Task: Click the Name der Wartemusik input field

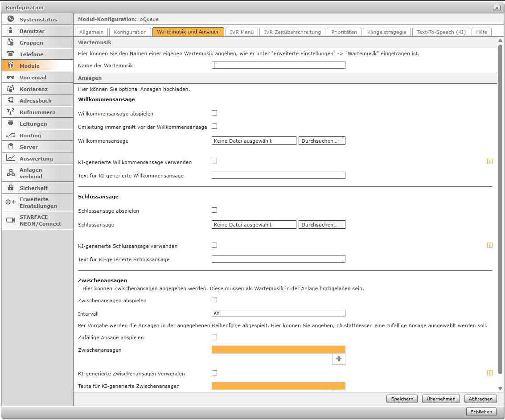Action: click(x=279, y=65)
